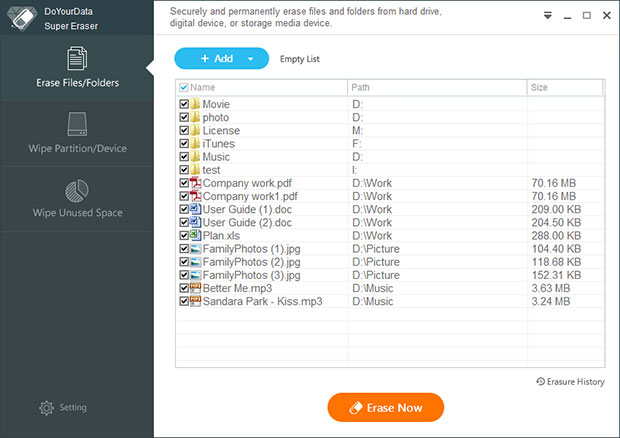Open the title bar dropdown menu arrow
The width and height of the screenshot is (620, 438).
pyautogui.click(x=548, y=15)
